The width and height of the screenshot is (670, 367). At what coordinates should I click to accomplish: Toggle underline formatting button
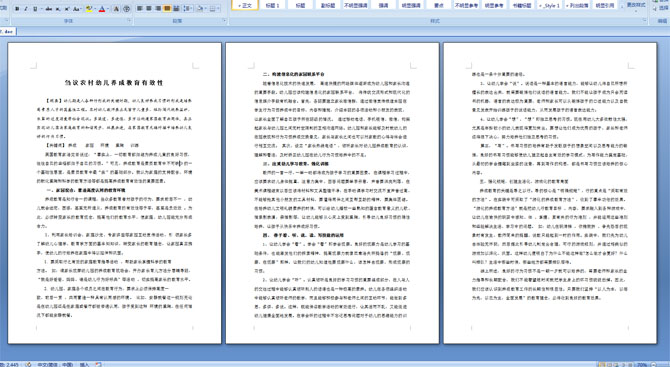tap(35, 9)
